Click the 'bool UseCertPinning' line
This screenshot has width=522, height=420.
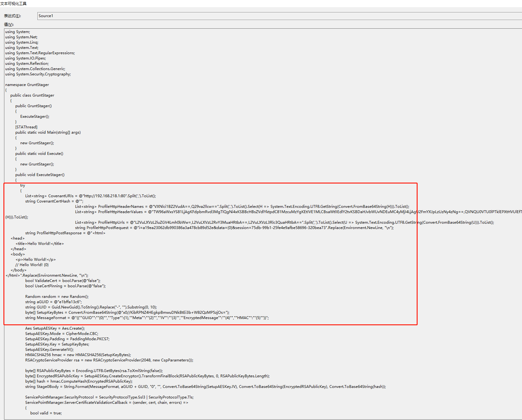(65, 286)
